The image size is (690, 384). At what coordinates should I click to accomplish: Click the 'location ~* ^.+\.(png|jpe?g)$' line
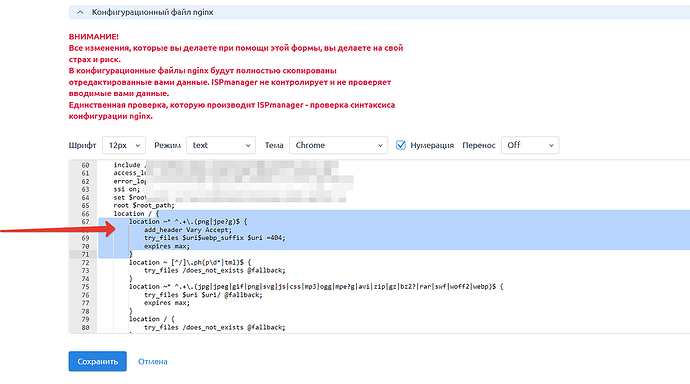188,222
